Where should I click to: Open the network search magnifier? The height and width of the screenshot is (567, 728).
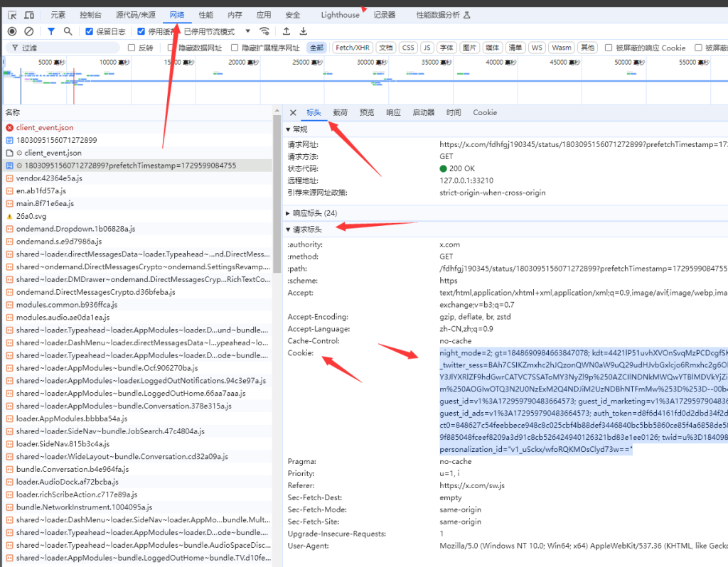pos(68,31)
